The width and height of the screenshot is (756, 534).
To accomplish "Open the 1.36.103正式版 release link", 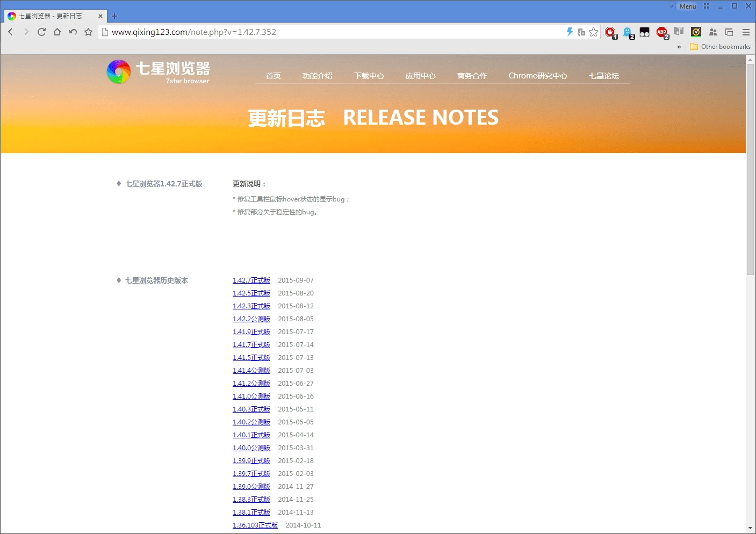I will pyautogui.click(x=255, y=525).
